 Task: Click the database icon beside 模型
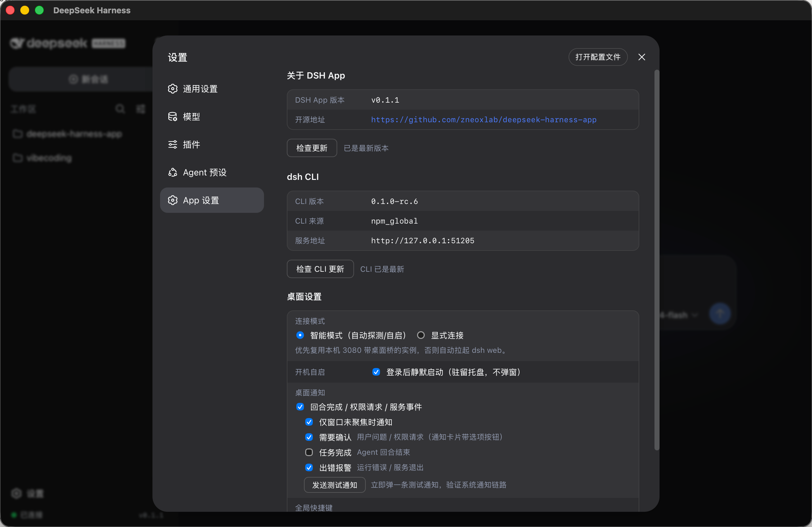[x=173, y=117]
